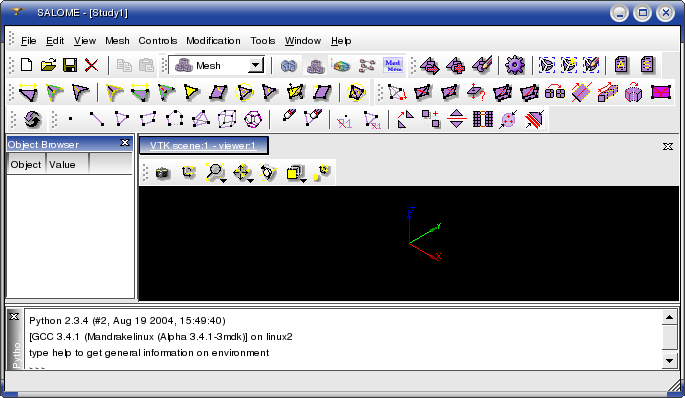The width and height of the screenshot is (685, 398).
Task: Click the hexahedron cube element icon
Action: tap(227, 119)
